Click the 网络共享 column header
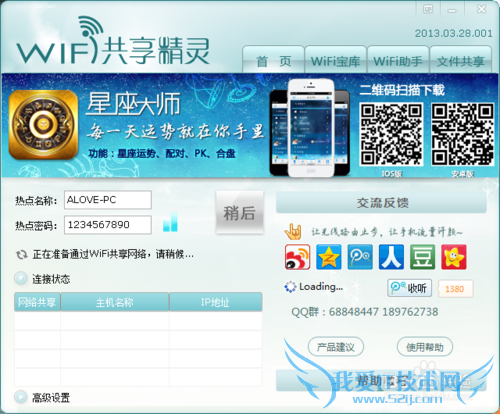This screenshot has width=500, height=414. pos(37,302)
